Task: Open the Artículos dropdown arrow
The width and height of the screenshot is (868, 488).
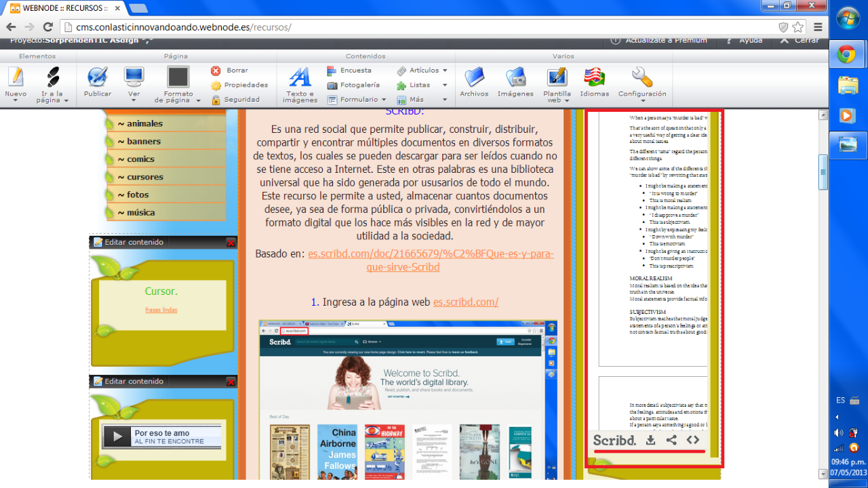Action: pyautogui.click(x=445, y=70)
